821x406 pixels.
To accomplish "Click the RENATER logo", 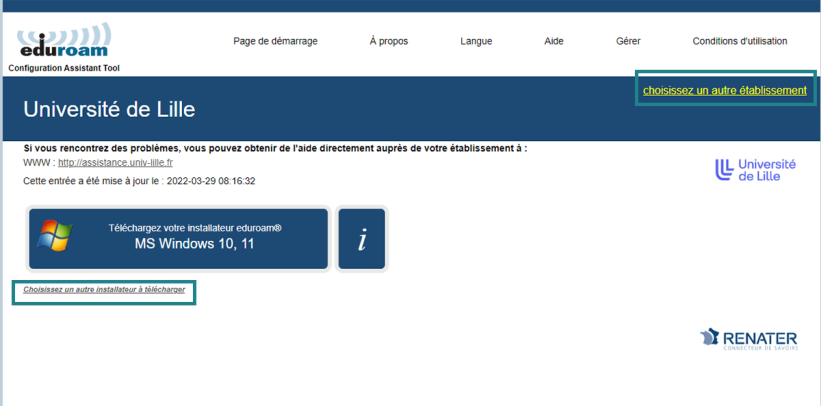I will click(748, 339).
